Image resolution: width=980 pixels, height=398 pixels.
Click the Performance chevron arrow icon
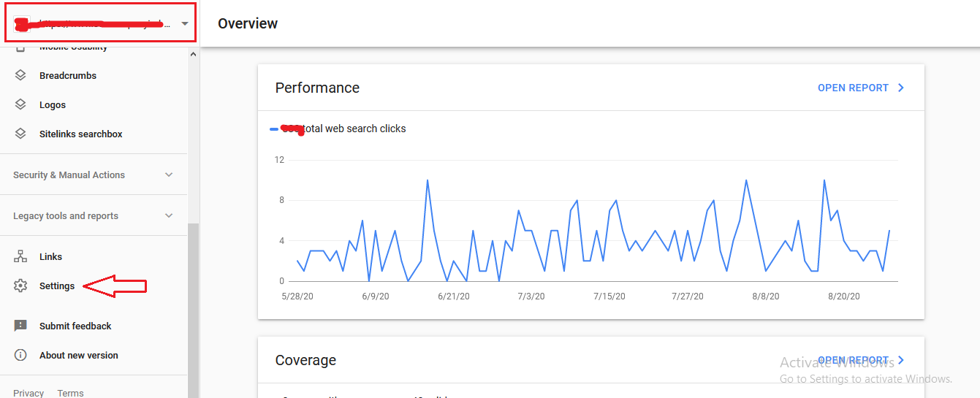point(901,88)
